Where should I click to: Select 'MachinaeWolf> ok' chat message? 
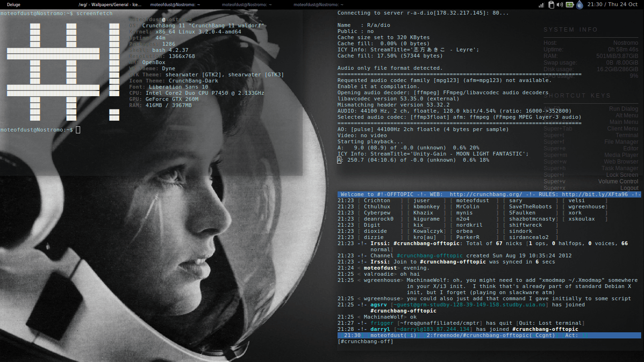point(377,317)
